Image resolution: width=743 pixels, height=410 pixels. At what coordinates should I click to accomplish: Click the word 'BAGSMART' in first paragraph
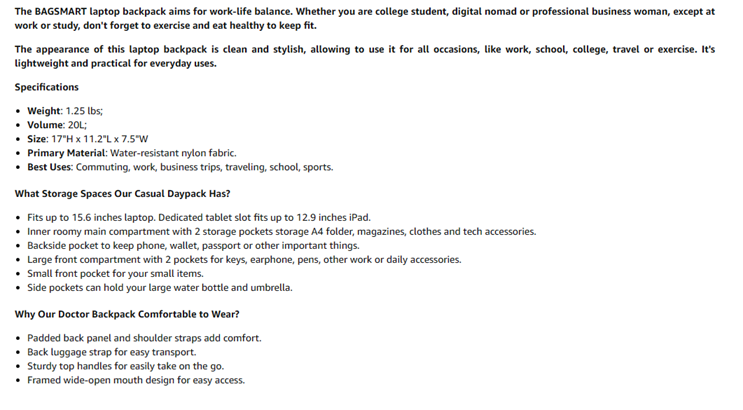click(62, 11)
